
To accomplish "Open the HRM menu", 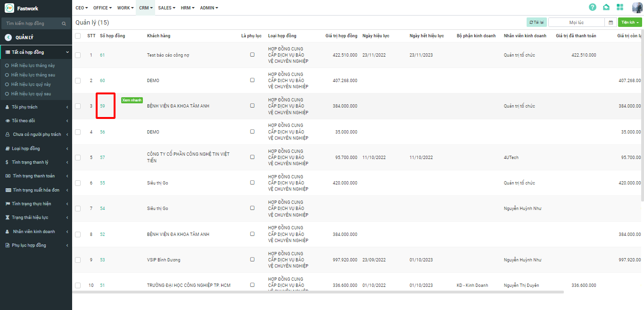I will [x=188, y=8].
